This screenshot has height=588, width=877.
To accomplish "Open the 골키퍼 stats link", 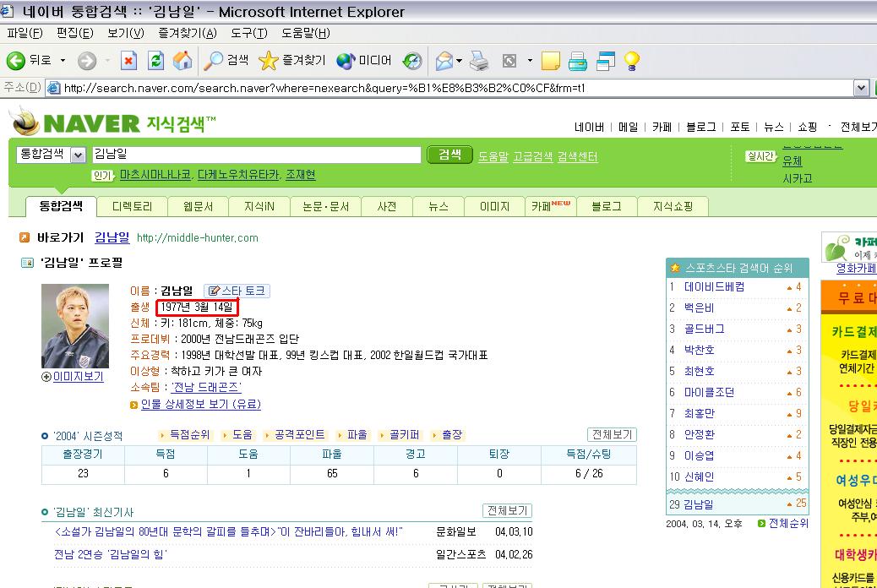I will click(x=404, y=435).
